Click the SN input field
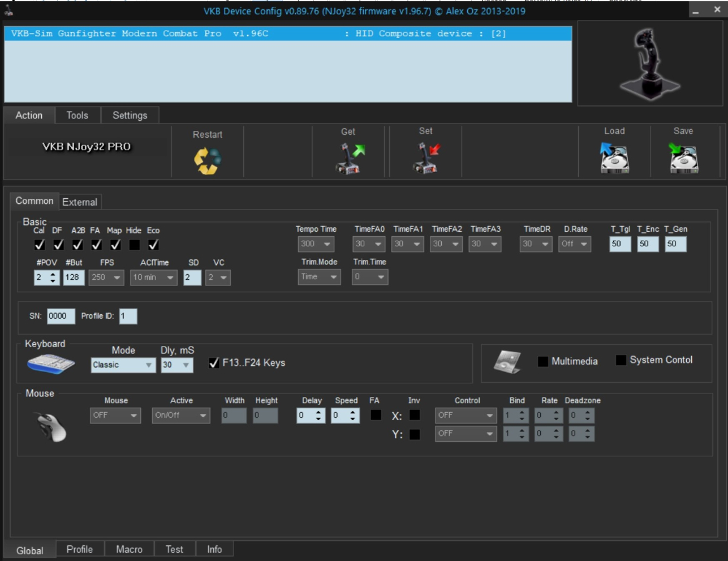 [x=61, y=317]
